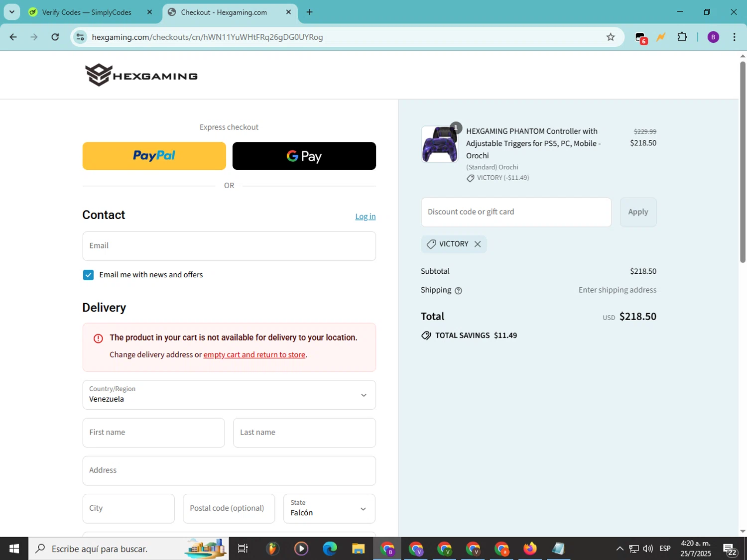Click the Windows taskbar search box

[128, 549]
